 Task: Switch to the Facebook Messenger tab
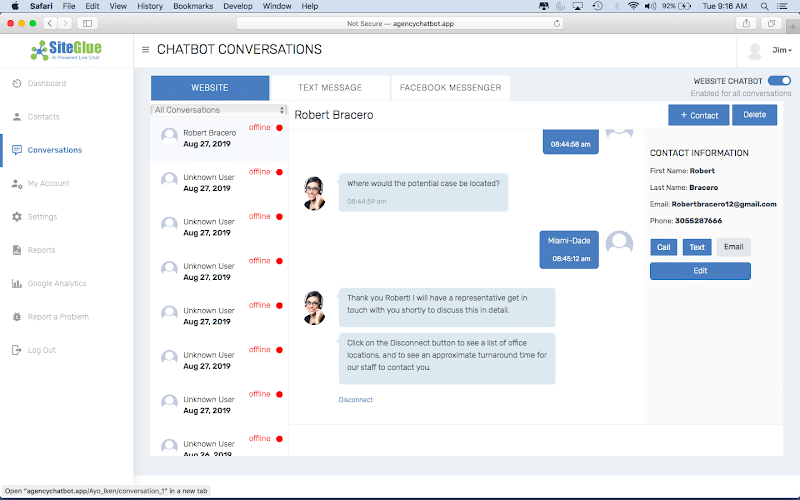coord(450,88)
